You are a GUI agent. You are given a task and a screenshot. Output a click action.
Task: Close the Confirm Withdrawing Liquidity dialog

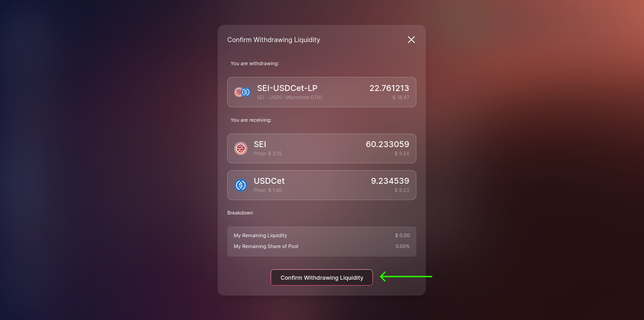coord(411,40)
